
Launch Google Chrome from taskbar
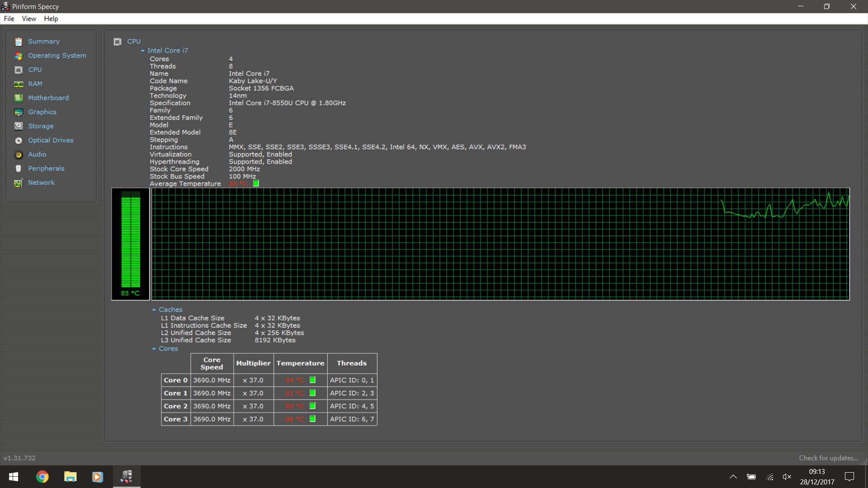point(42,477)
